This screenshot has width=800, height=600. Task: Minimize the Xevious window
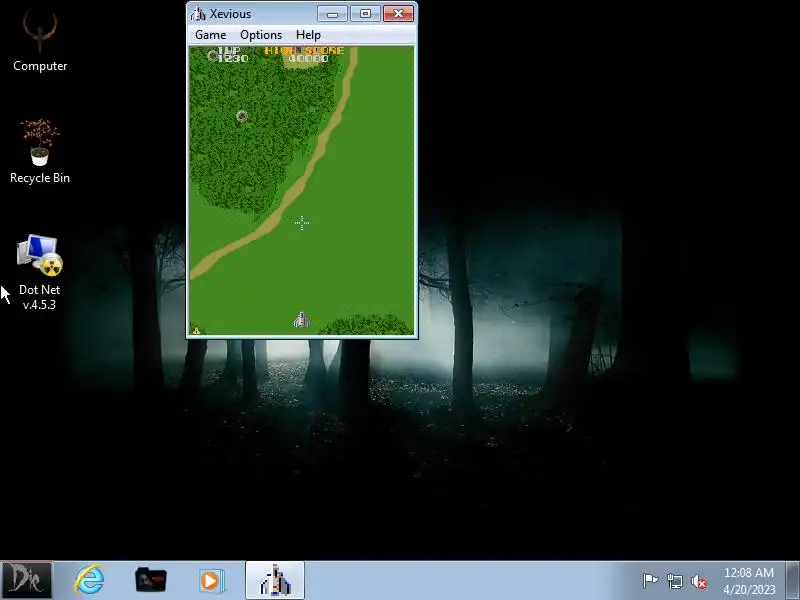pyautogui.click(x=332, y=14)
